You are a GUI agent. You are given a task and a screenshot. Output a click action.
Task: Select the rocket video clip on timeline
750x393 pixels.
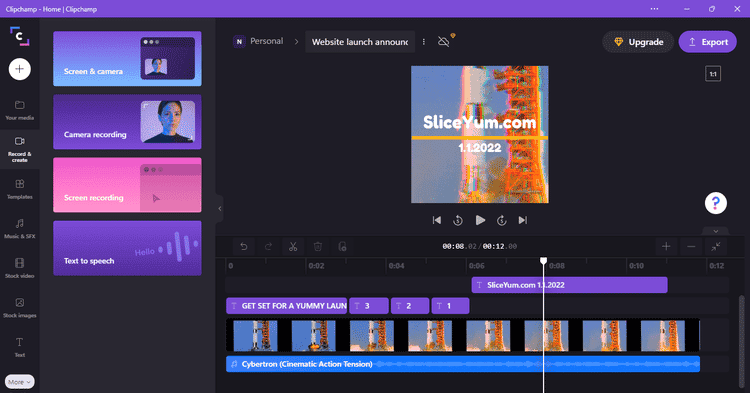click(x=463, y=336)
